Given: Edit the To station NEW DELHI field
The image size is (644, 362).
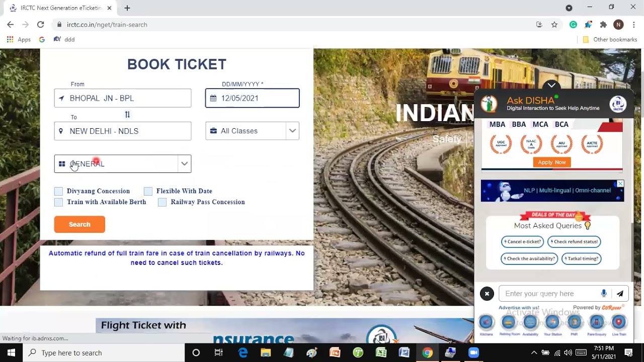Looking at the screenshot, I should click(123, 131).
